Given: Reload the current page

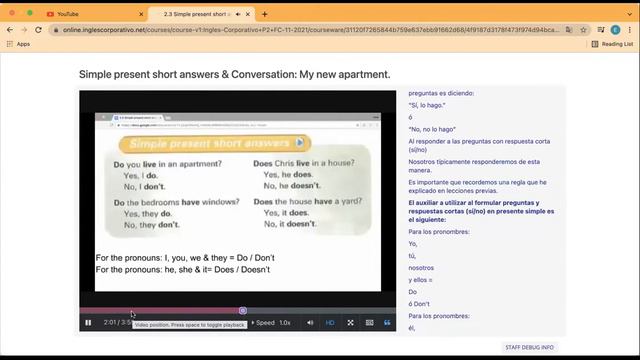Looking at the screenshot, I should [x=38, y=30].
